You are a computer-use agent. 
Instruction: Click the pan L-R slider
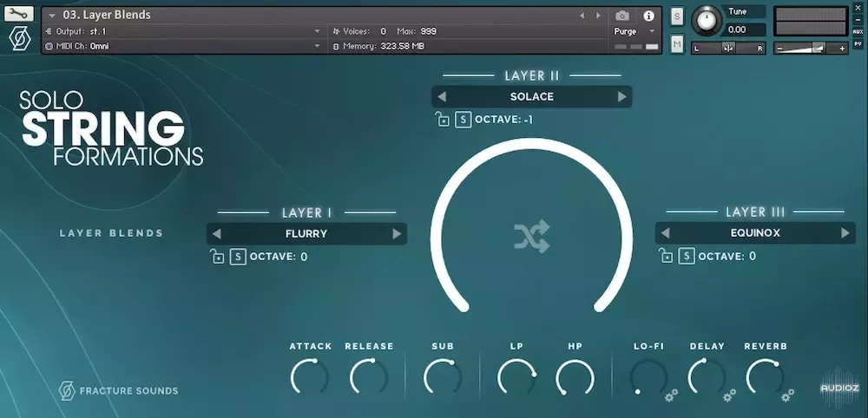point(728,48)
